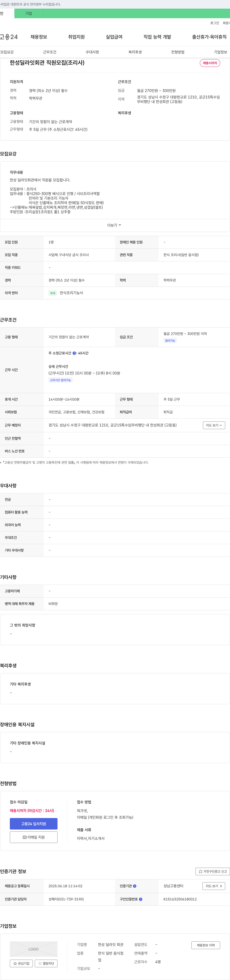Viewport: 230px width, 980px height.
Task: Expand job description with 더보기
Action: click(115, 225)
